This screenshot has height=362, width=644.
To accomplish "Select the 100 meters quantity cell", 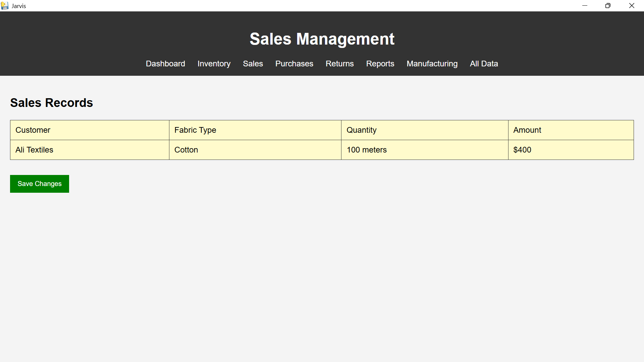I will [424, 150].
